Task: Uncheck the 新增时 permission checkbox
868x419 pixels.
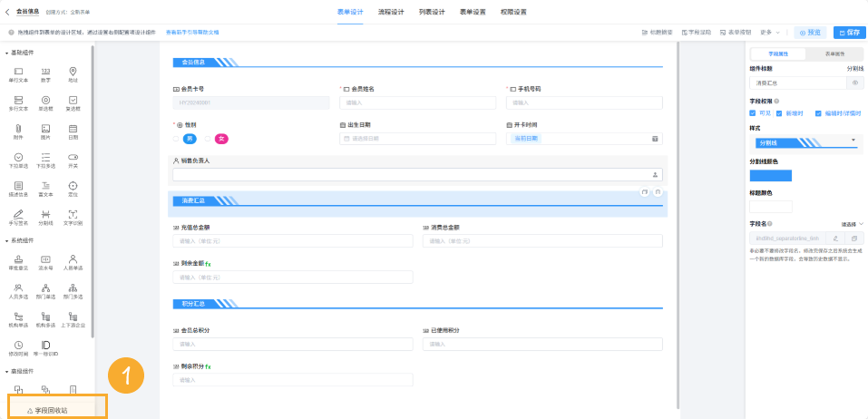Action: (779, 113)
